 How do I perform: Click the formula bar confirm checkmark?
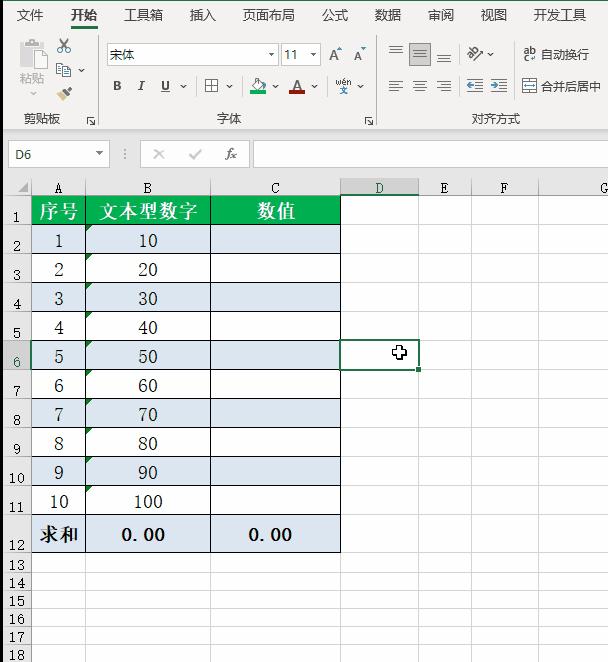(195, 154)
